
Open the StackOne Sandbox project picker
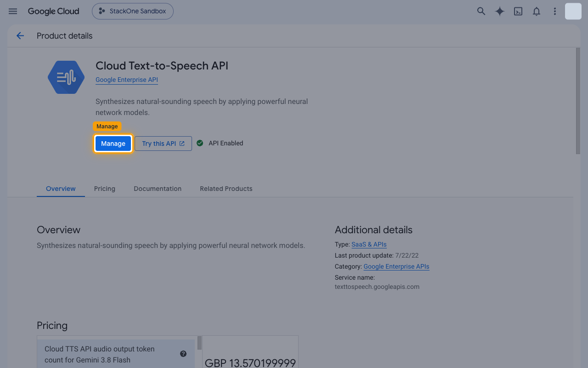pyautogui.click(x=133, y=11)
